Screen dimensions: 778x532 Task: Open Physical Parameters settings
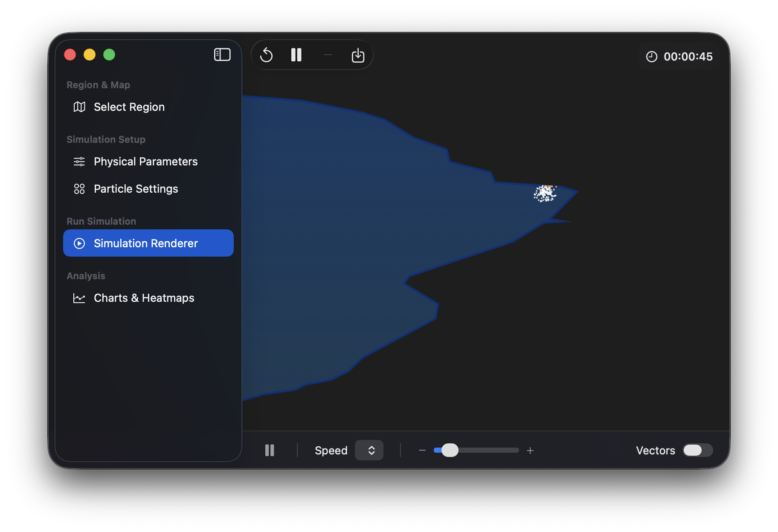145,162
